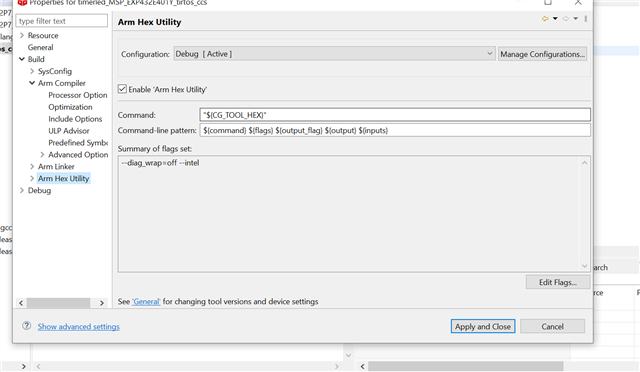Viewport: 640px width, 372px height.
Task: Click tree panel scroll left arrow
Action: (21, 303)
